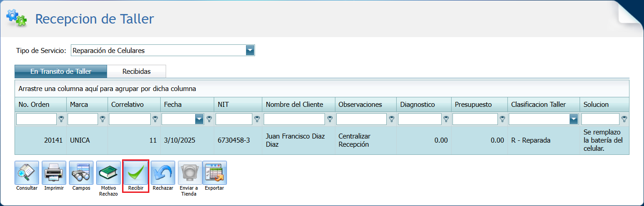Sort by Correlativo column header

[134, 104]
